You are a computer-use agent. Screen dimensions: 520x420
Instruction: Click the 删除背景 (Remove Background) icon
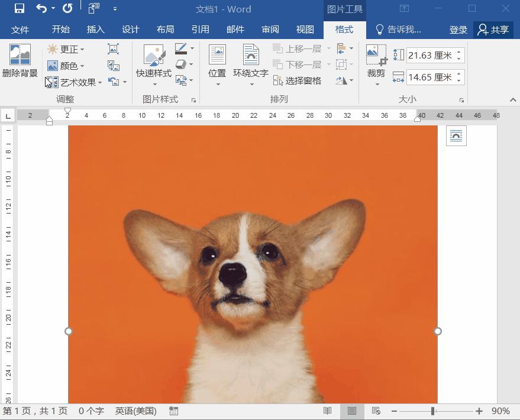(20, 61)
